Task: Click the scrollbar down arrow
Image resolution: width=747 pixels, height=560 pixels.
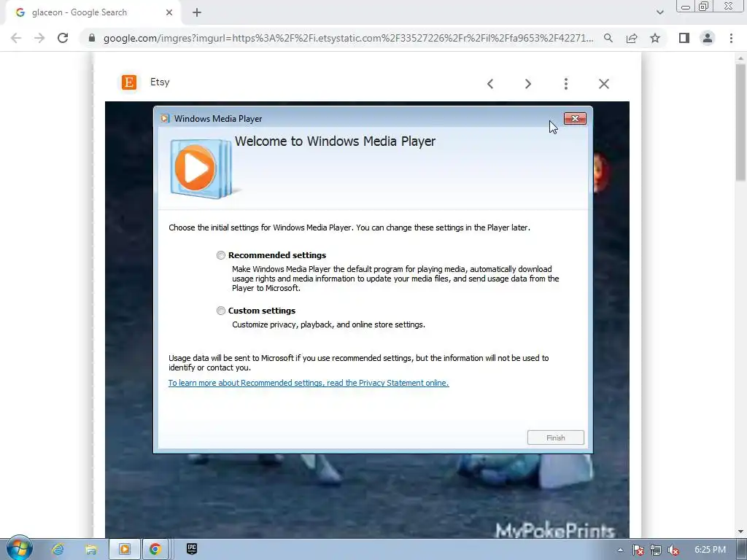Action: coord(740,532)
